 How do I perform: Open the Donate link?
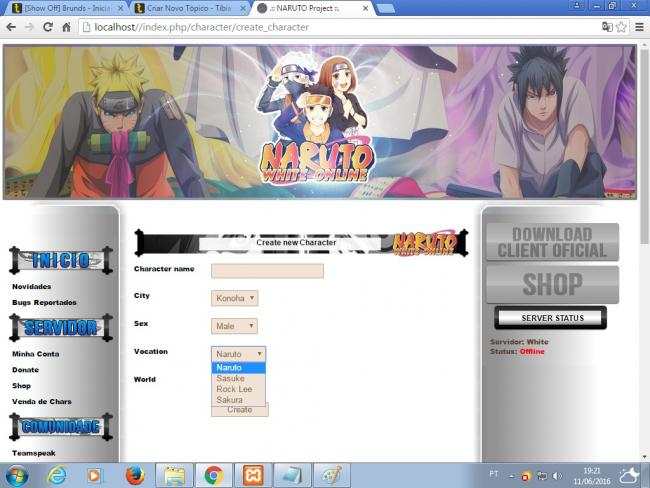point(25,369)
